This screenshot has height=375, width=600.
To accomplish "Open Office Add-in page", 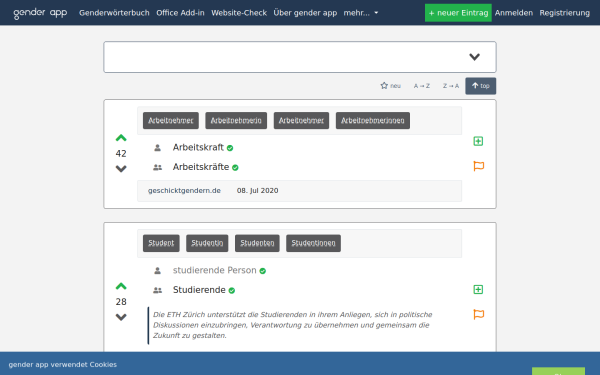I will pos(180,13).
